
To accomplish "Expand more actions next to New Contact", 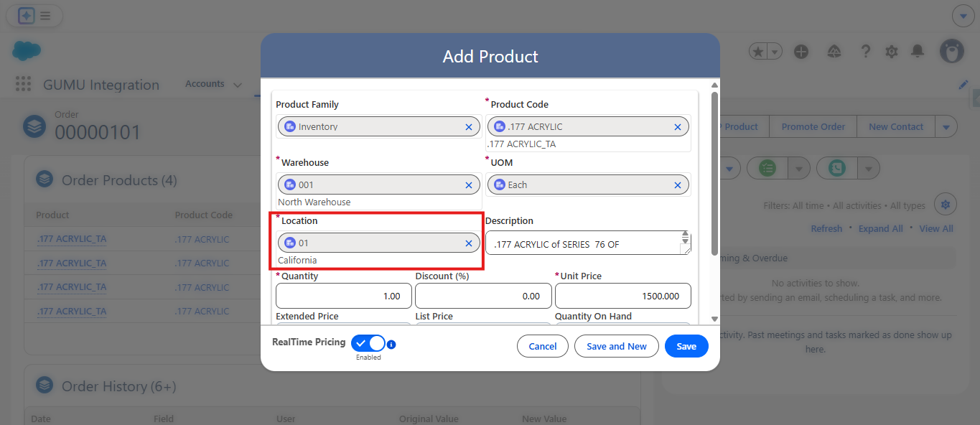I will click(946, 127).
